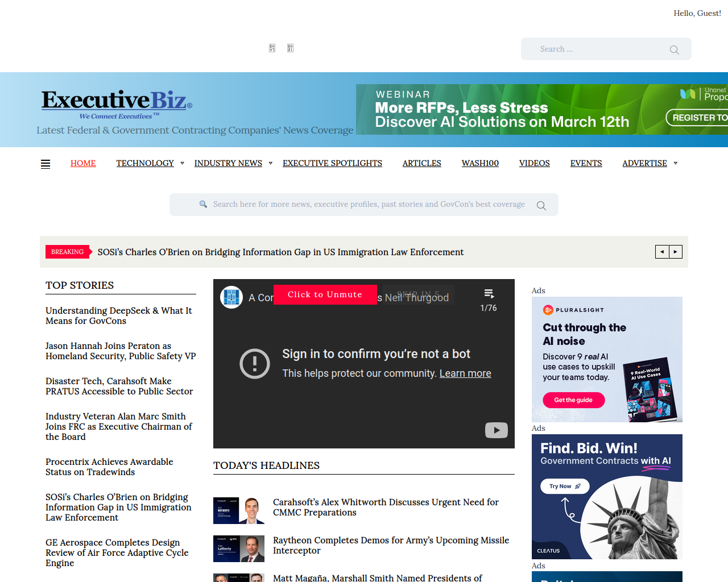Open SOSi's Charles O'Brien story in Top Stories
This screenshot has width=728, height=582.
pos(118,507)
